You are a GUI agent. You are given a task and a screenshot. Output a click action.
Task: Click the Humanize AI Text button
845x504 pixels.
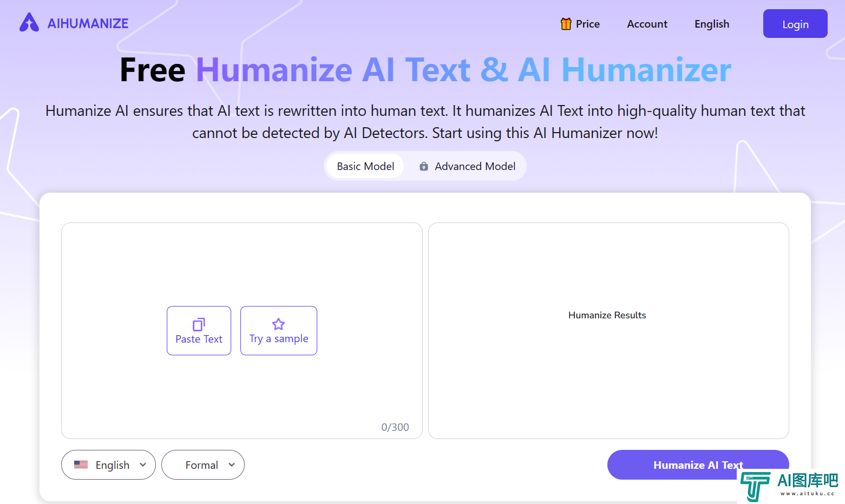coord(698,465)
